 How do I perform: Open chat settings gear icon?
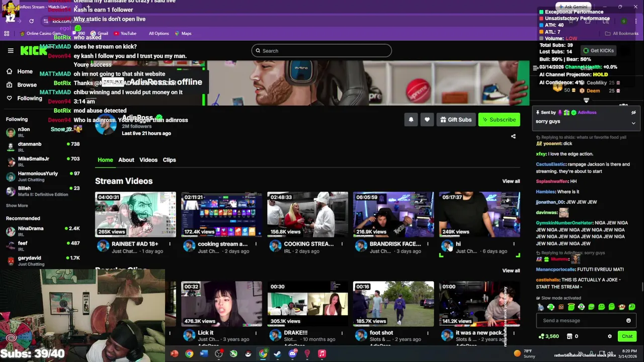click(x=610, y=336)
